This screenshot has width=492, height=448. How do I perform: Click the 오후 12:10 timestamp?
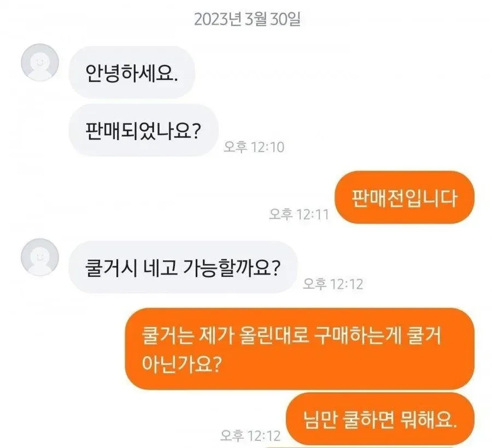pos(254,147)
